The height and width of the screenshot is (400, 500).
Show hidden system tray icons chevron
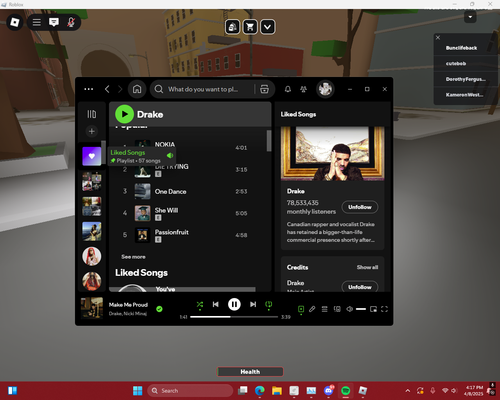pos(408,391)
